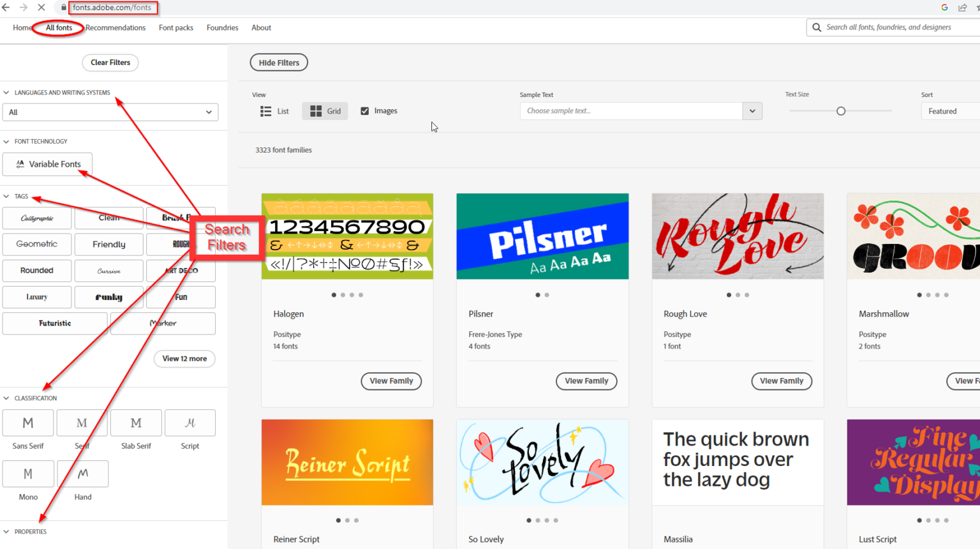This screenshot has height=549, width=980.
Task: Open the Foundries tab
Action: [222, 27]
